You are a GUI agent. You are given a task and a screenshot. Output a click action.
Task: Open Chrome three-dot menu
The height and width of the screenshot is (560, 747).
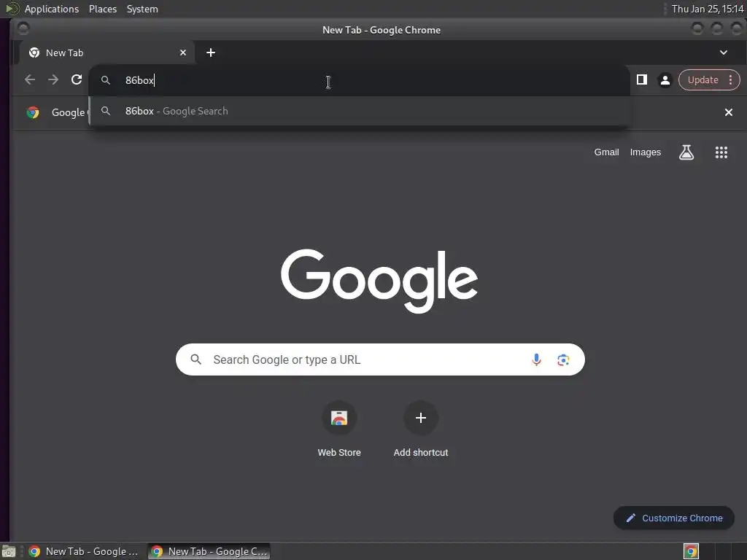[730, 80]
